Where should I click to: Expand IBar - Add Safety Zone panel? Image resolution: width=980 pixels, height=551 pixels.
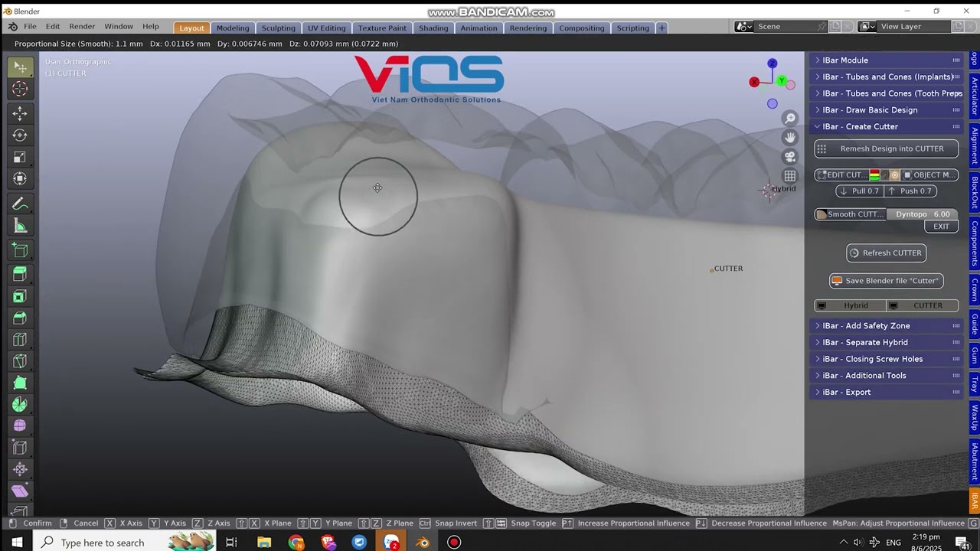tap(886, 326)
